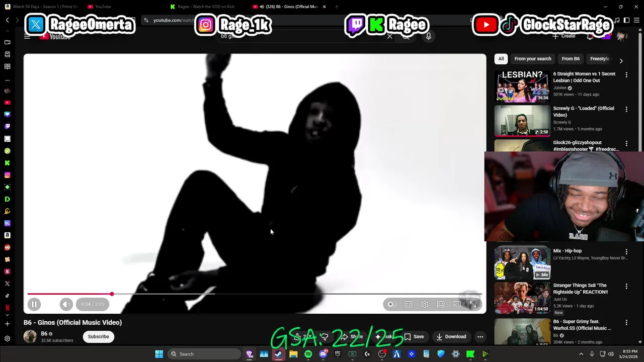This screenshot has width=644, height=362.
Task: Open B6 - Super Grimy video title
Action: [582, 325]
